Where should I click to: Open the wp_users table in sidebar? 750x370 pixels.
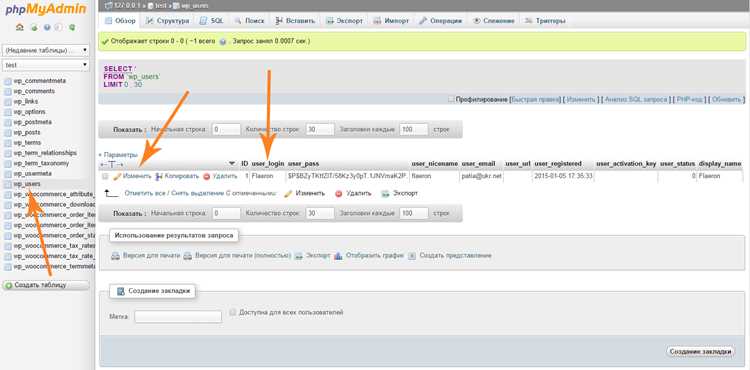27,184
